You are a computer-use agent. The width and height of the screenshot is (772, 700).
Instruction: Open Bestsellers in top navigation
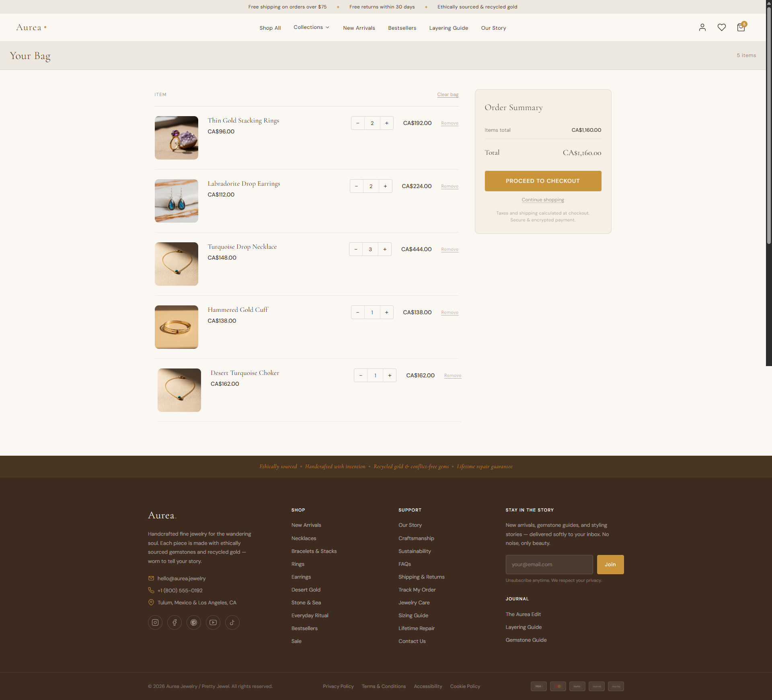click(x=402, y=28)
